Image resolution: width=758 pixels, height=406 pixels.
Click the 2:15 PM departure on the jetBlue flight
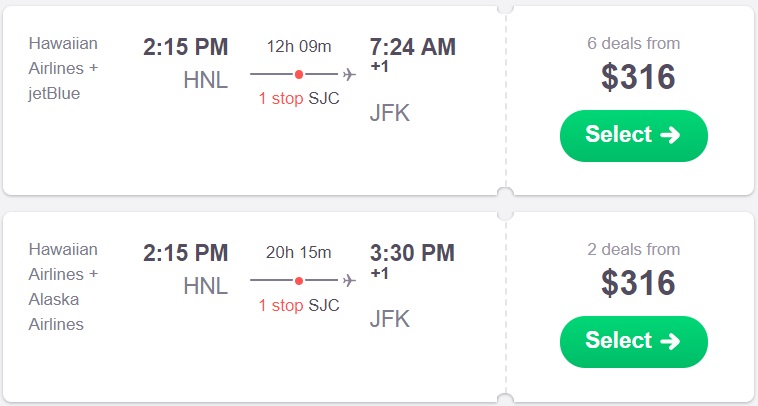[186, 47]
